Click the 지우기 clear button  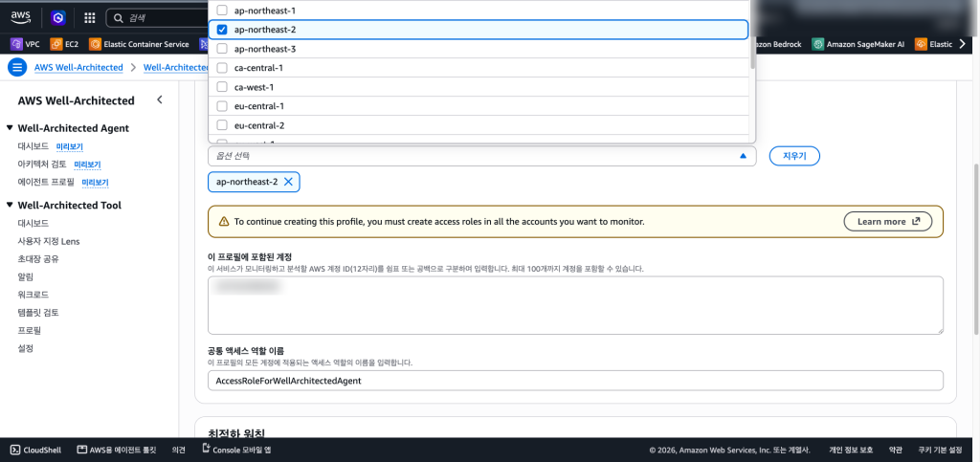pos(793,156)
